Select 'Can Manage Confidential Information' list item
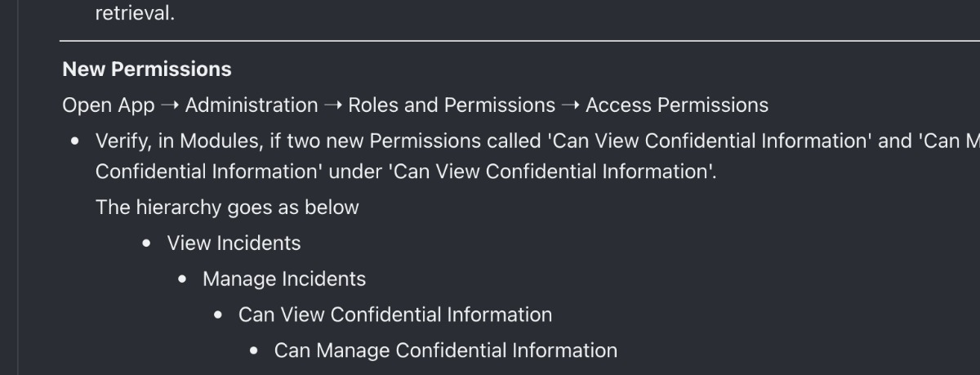This screenshot has height=375, width=980. [446, 350]
